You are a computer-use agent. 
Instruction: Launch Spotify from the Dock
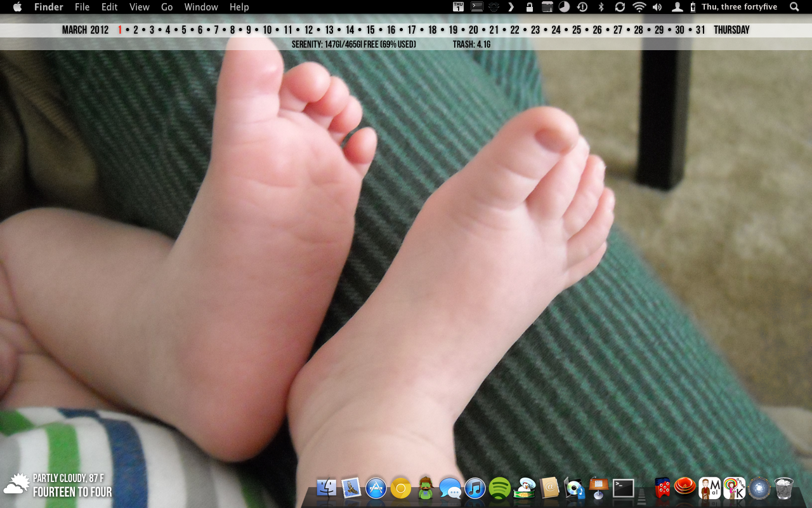(x=500, y=488)
